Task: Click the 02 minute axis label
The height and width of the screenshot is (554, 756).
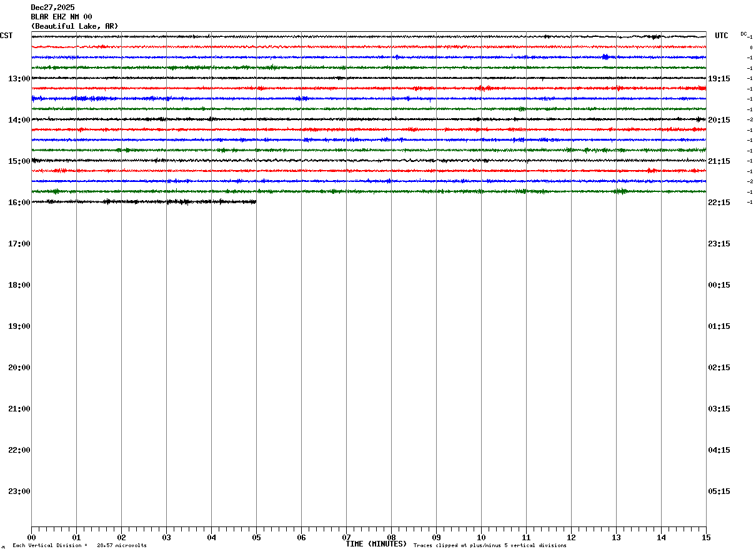Action: (121, 538)
